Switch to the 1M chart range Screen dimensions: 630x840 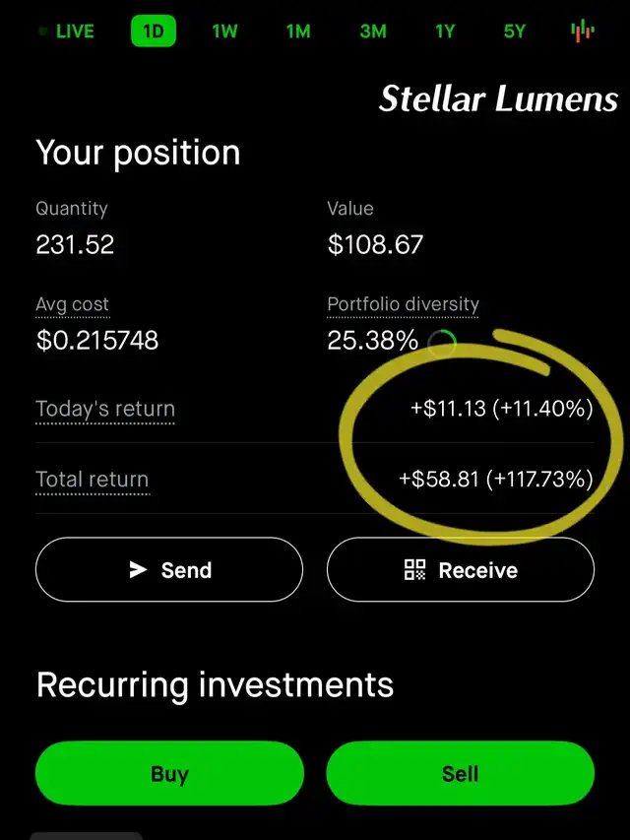298,32
